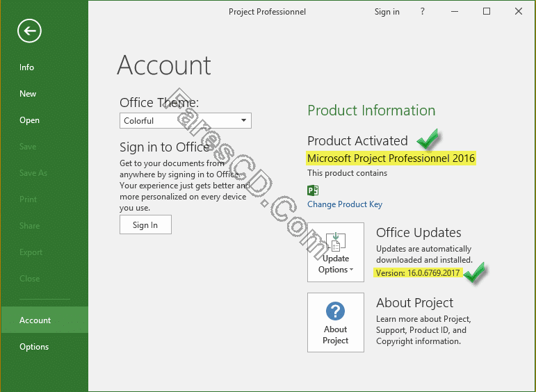Click the help question mark in title bar
This screenshot has width=536, height=392.
tap(423, 12)
